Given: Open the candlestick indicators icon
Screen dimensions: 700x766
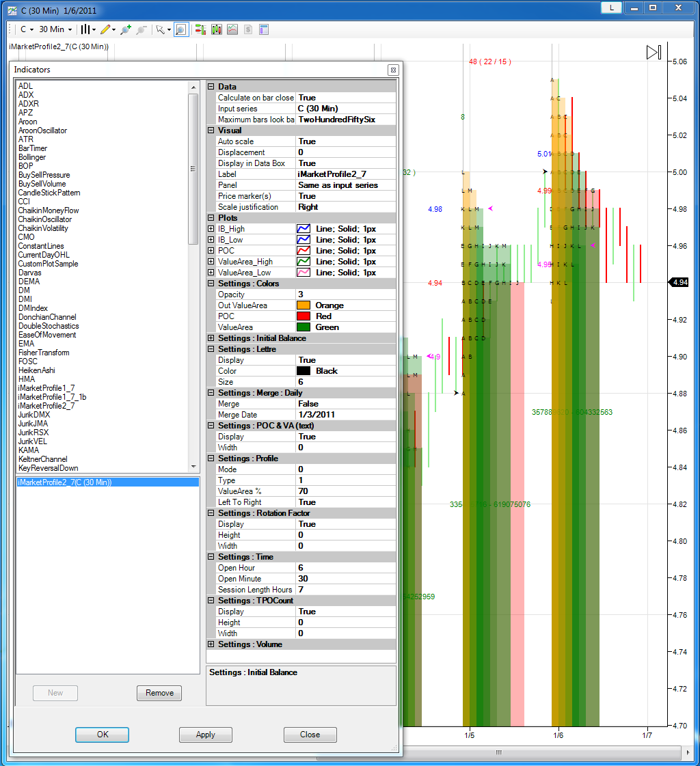Looking at the screenshot, I should point(217,29).
